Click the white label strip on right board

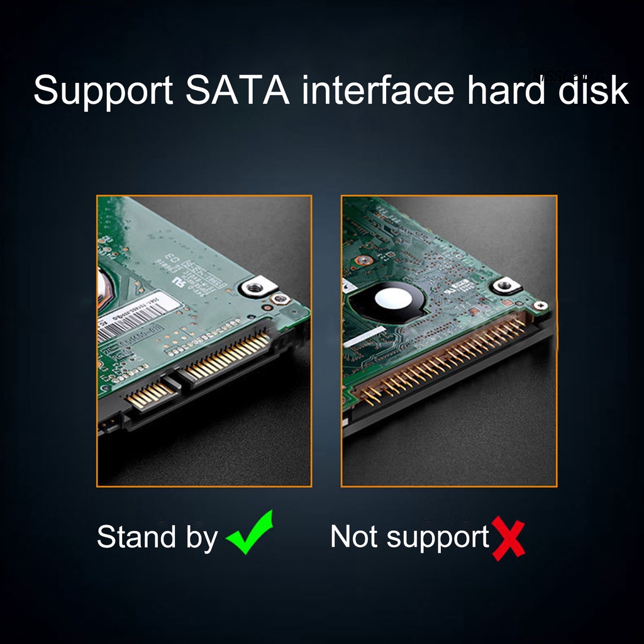tap(364, 337)
